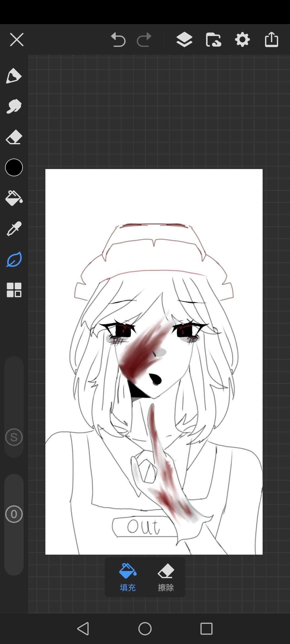Open the import file folder icon
Viewport: 290px width, 644px height.
click(x=213, y=40)
